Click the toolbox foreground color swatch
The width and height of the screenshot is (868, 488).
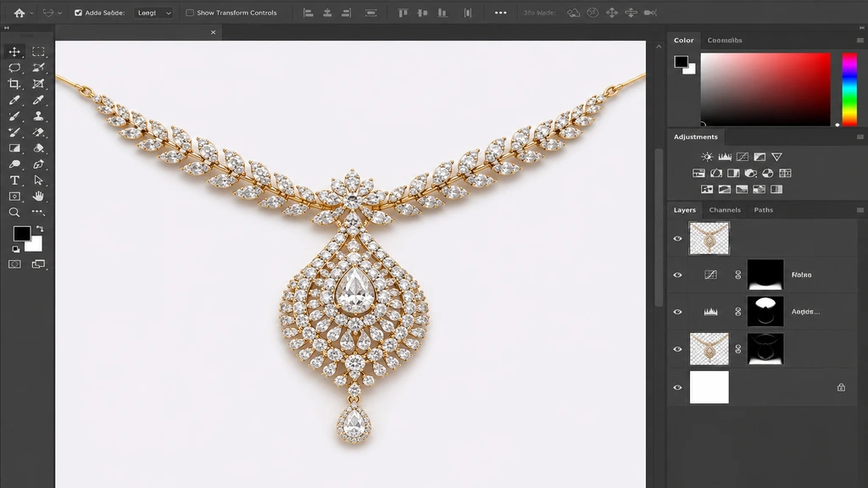click(21, 234)
